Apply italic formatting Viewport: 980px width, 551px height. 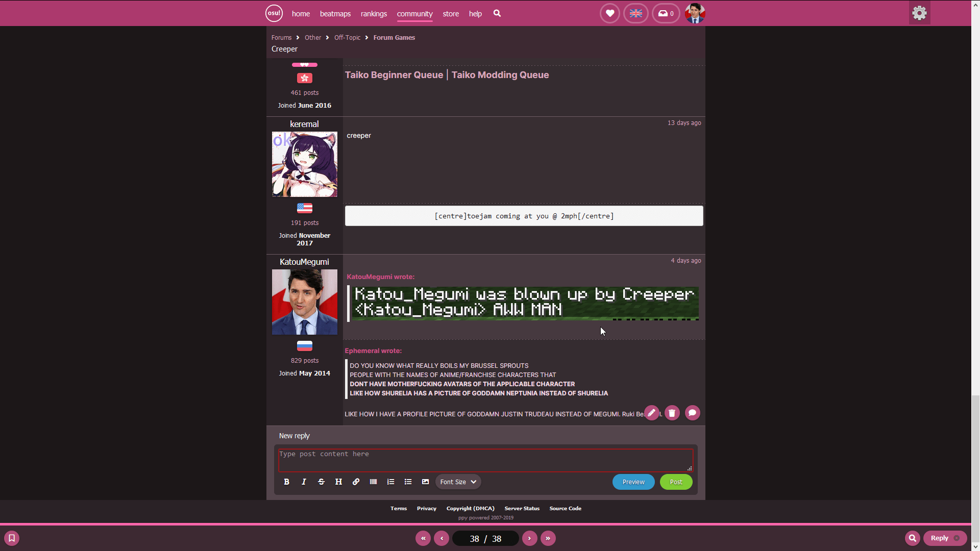tap(304, 482)
